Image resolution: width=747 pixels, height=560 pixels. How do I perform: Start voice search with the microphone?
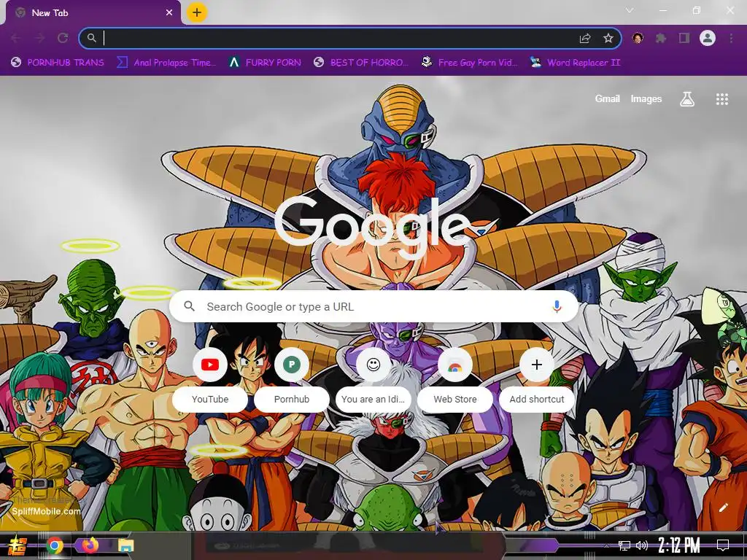(557, 307)
